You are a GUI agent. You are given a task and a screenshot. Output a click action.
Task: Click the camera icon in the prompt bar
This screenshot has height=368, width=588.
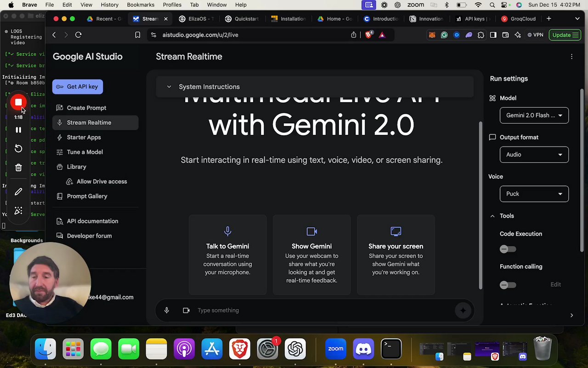point(186,310)
